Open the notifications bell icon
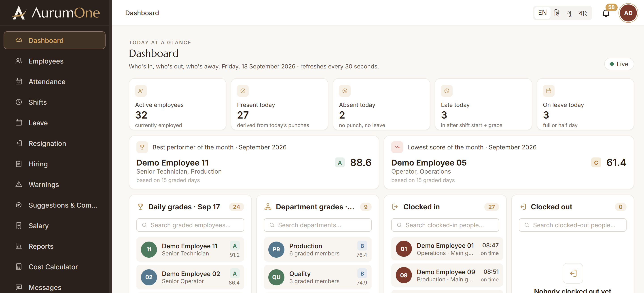 606,13
